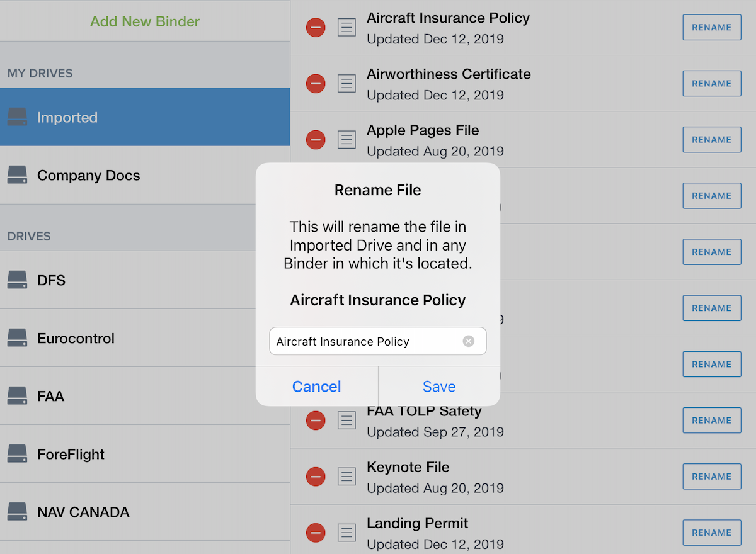Clear text with the input field's X icon
Image resolution: width=756 pixels, height=554 pixels.
(468, 341)
